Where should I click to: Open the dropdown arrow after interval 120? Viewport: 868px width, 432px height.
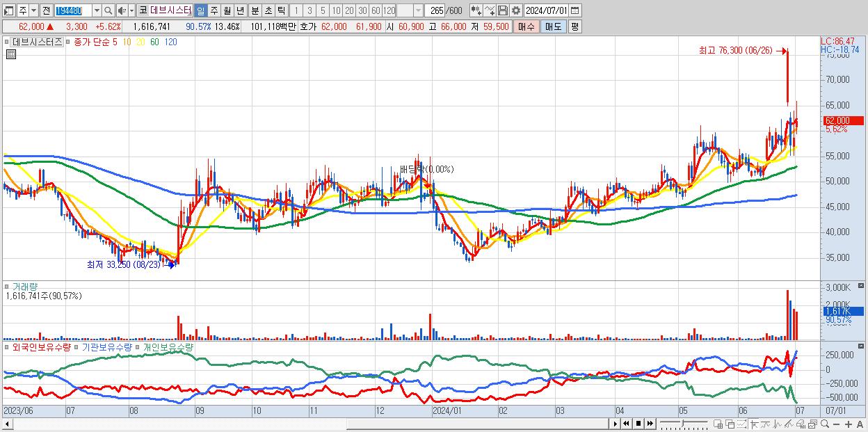pyautogui.click(x=418, y=10)
